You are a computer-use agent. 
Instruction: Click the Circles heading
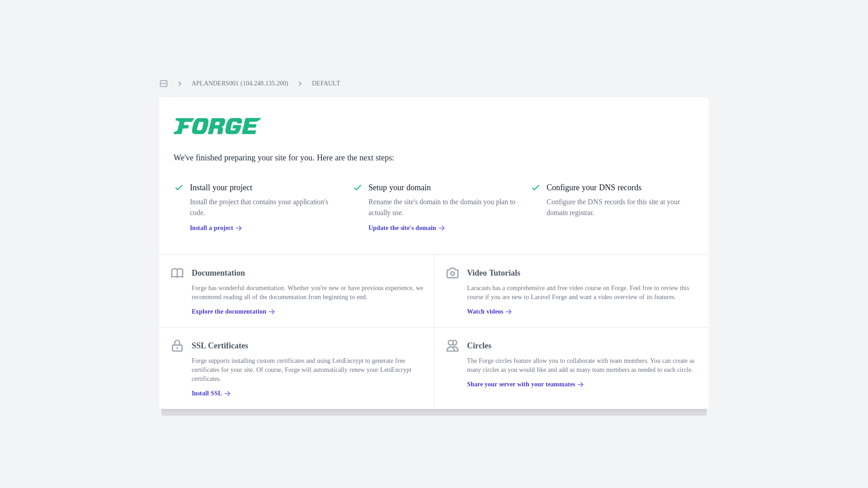(x=479, y=346)
